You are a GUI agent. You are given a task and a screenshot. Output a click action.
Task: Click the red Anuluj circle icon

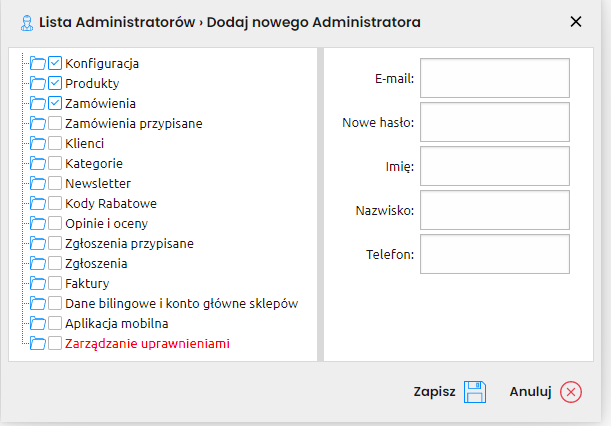click(571, 392)
